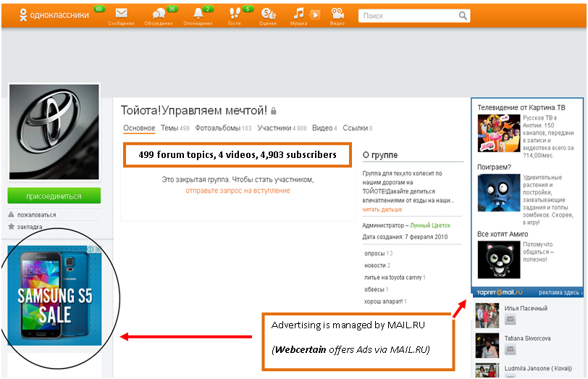Click the search magnifier icon
This screenshot has height=379, width=588.
(x=462, y=15)
